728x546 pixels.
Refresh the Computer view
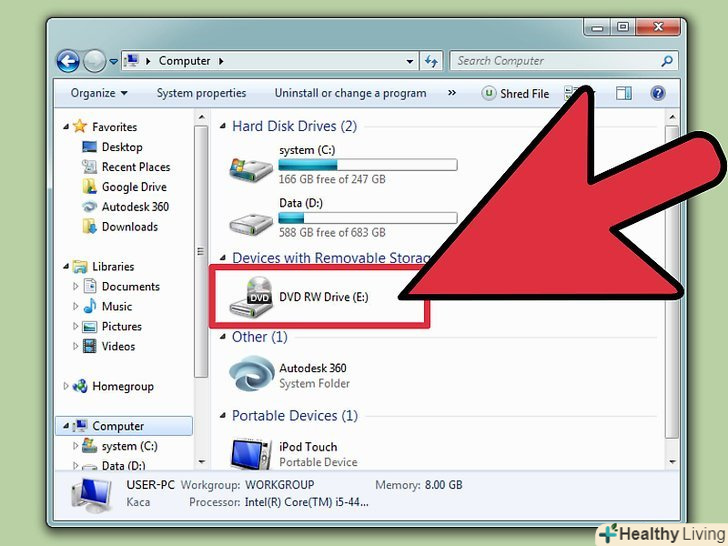pyautogui.click(x=431, y=61)
